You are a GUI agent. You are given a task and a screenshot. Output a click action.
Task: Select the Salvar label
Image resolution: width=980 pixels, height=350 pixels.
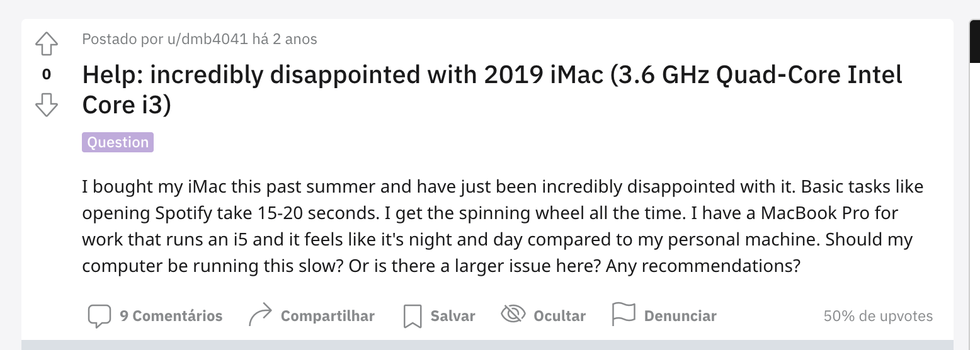point(452,315)
